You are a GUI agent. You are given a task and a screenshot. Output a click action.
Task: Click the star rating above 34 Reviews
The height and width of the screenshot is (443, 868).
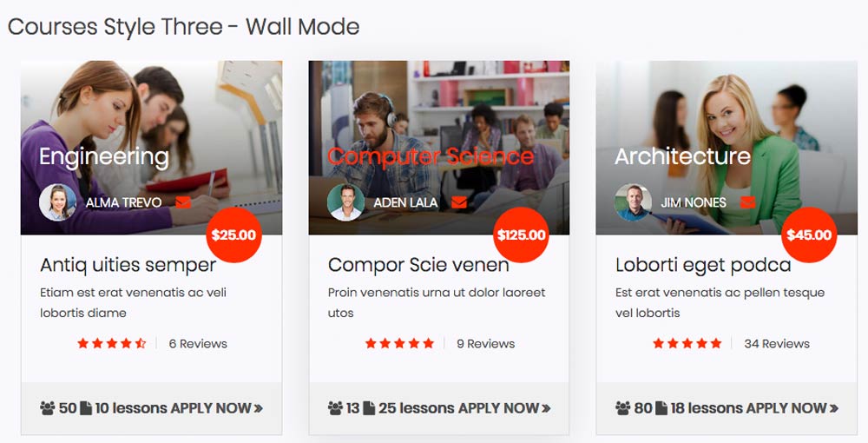tap(687, 344)
